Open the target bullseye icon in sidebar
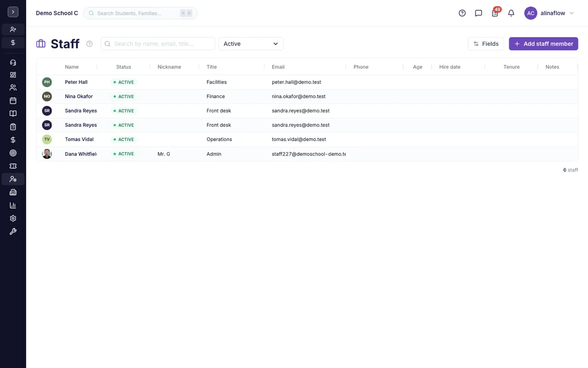The width and height of the screenshot is (588, 368). [x=13, y=153]
